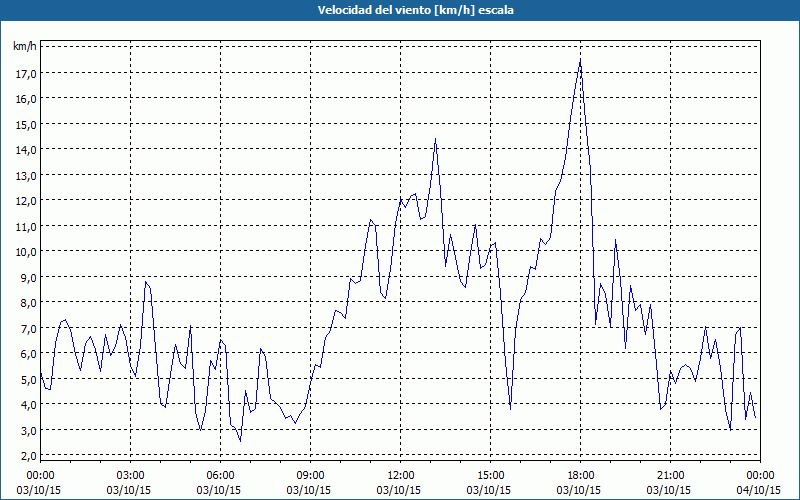Screen dimensions: 800x500
Task: Click the 12,0 y-axis value
Action: point(26,201)
